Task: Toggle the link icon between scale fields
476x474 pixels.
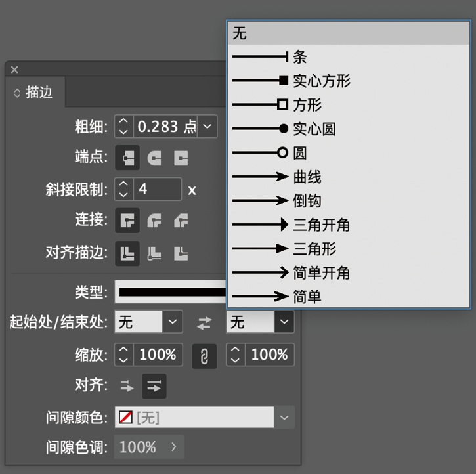Action: (204, 356)
